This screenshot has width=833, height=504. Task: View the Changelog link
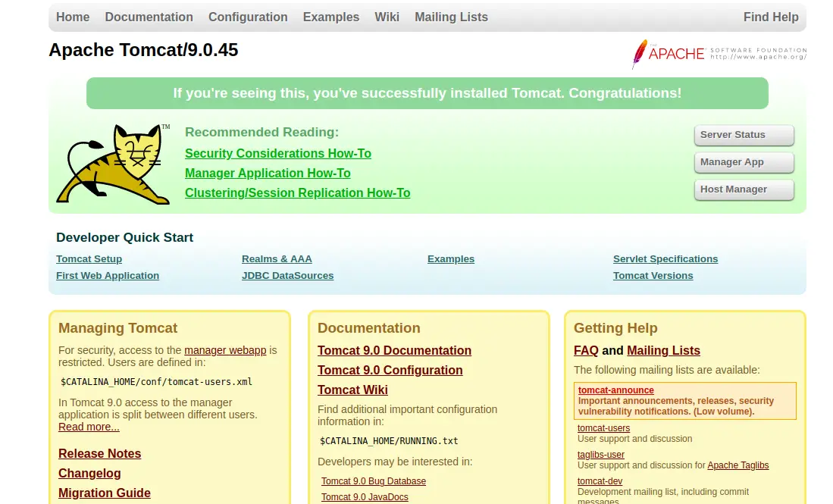point(89,473)
